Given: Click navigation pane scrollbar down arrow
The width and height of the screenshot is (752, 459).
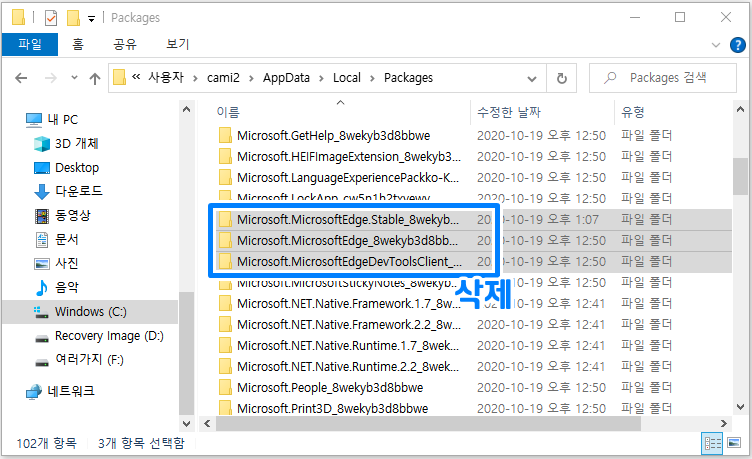Looking at the screenshot, I should 187,424.
